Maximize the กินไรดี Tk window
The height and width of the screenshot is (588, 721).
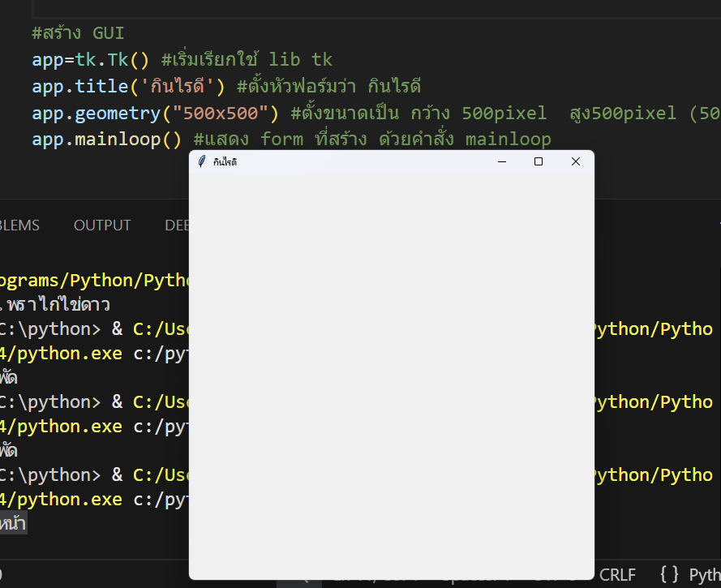click(539, 162)
